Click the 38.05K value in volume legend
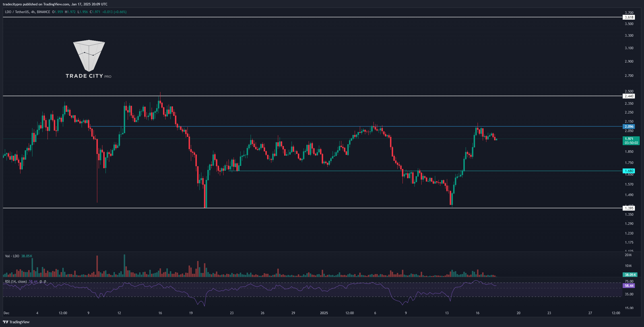This screenshot has height=327, width=644. tap(27, 256)
